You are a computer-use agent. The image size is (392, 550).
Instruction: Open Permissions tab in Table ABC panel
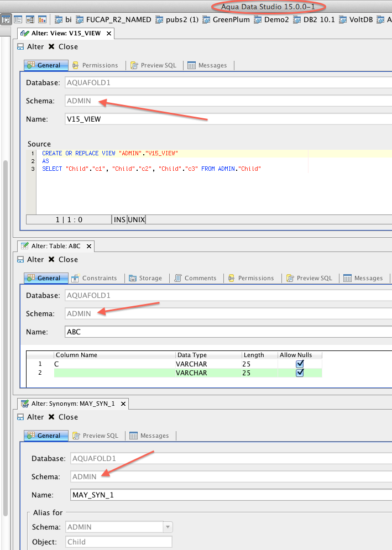click(251, 278)
